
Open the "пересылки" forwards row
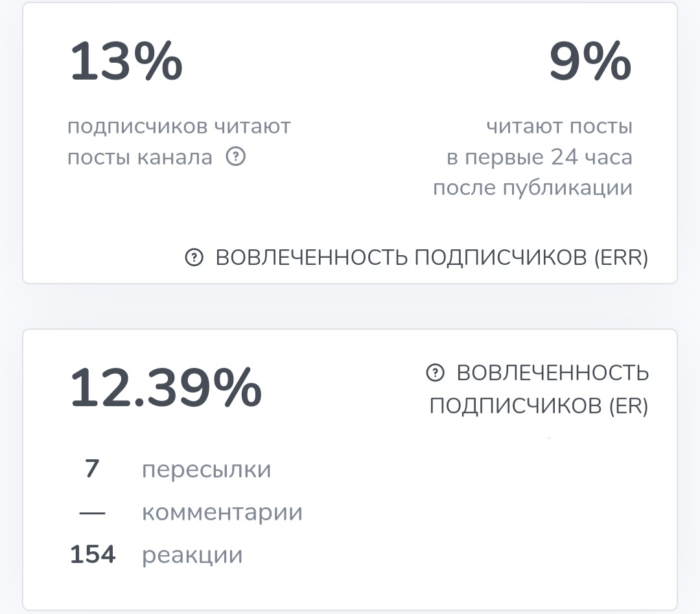tap(205, 469)
